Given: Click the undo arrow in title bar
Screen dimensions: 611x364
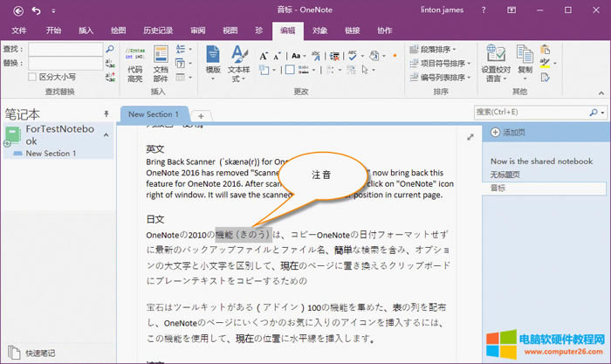Looking at the screenshot, I should point(36,10).
